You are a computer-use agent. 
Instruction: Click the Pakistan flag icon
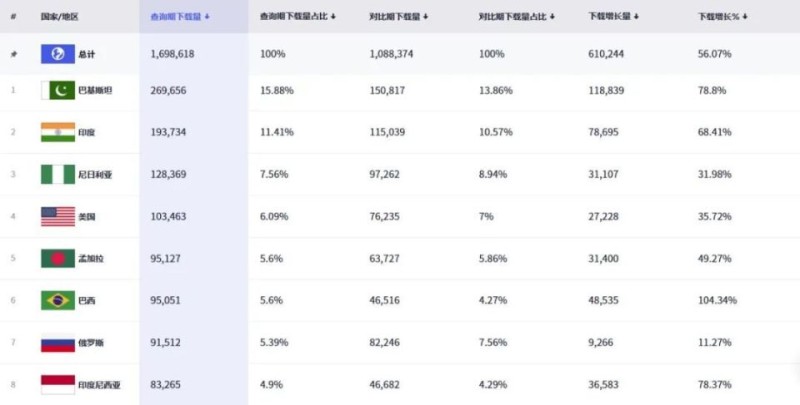coord(58,90)
